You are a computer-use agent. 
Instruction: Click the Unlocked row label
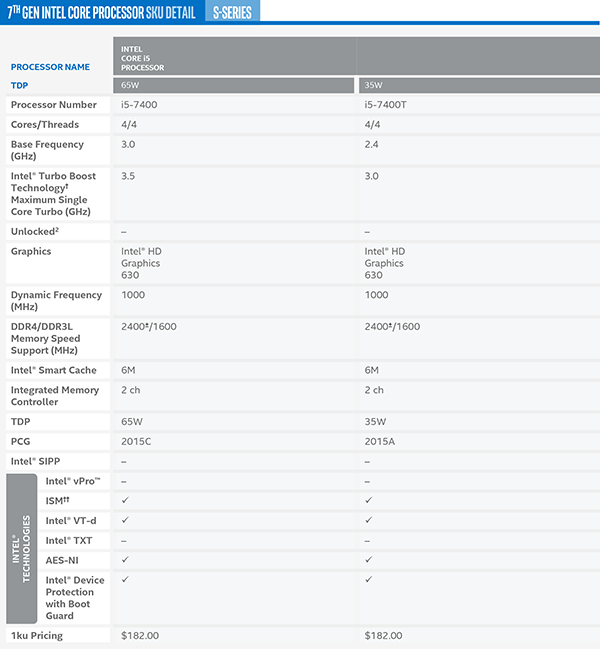coord(38,231)
